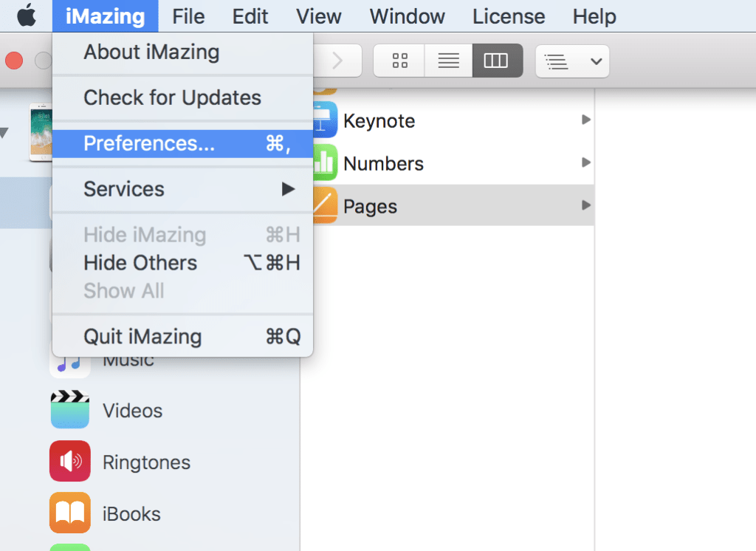Expand the Pages app entry
This screenshot has height=551, width=756.
[x=585, y=206]
